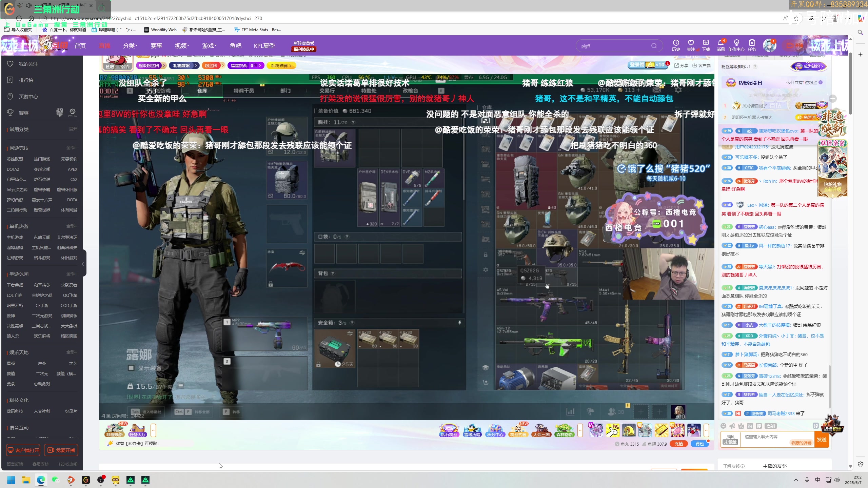Open the 任务大厅 activity icon
The width and height of the screenshot is (868, 488).
[138, 430]
